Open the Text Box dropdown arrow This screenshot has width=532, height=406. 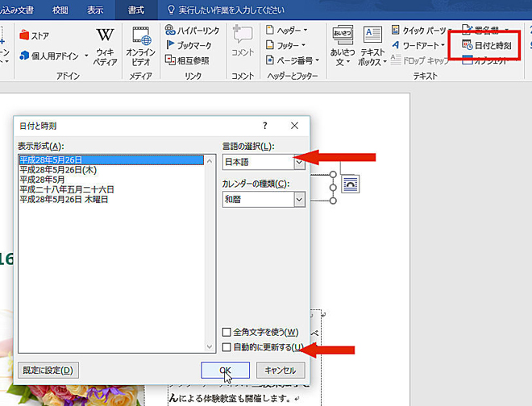pyautogui.click(x=384, y=62)
